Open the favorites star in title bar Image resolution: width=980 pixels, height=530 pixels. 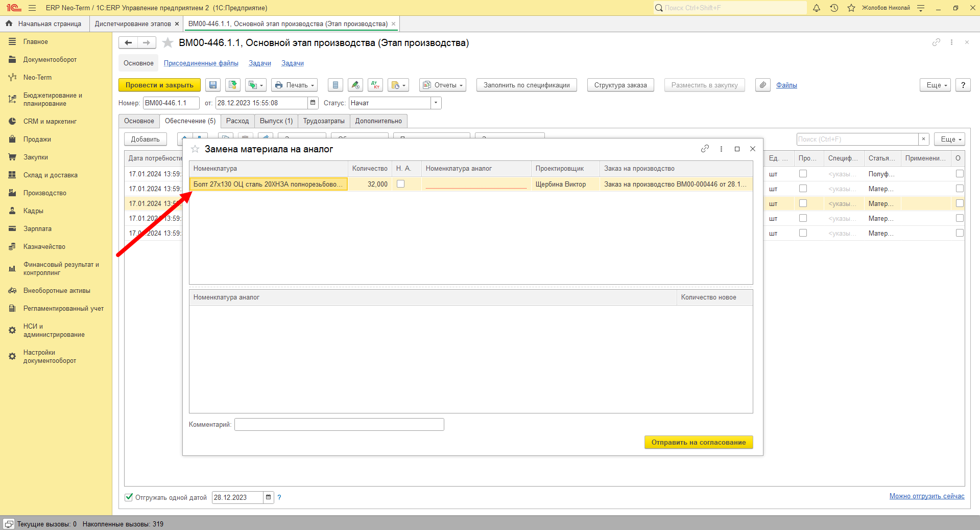click(x=851, y=8)
